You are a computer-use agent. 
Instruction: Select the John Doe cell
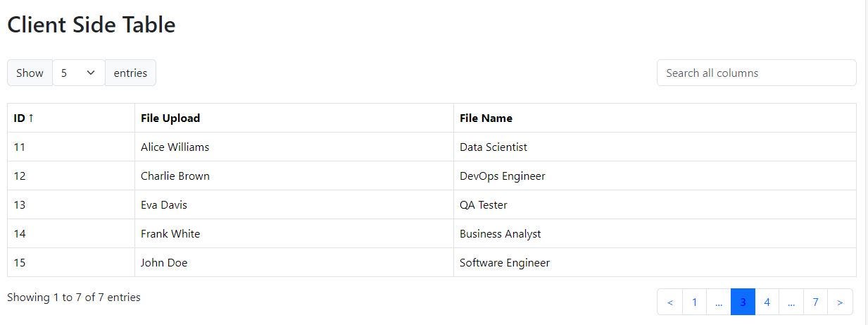point(164,263)
